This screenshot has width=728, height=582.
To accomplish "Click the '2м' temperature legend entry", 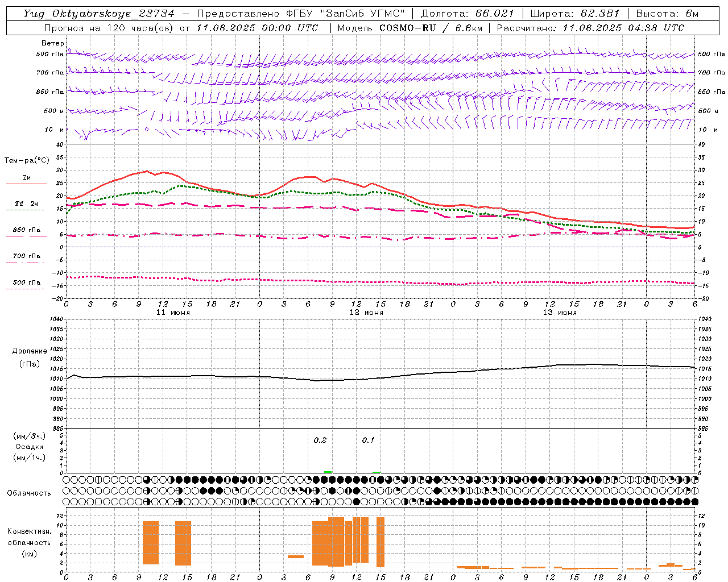I will [27, 177].
